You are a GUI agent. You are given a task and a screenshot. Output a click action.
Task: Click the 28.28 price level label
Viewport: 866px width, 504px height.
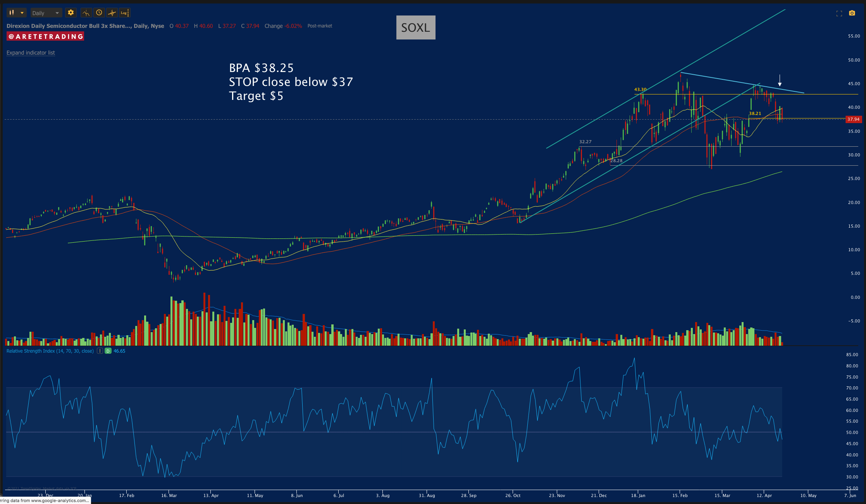(x=616, y=161)
